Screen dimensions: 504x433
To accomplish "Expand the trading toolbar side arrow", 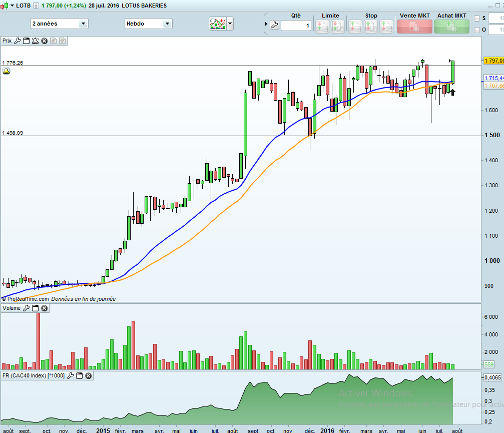I will click(x=266, y=24).
